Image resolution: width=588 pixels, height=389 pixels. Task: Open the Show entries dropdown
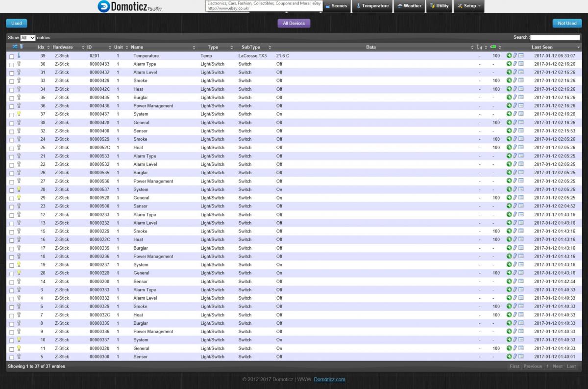[27, 38]
